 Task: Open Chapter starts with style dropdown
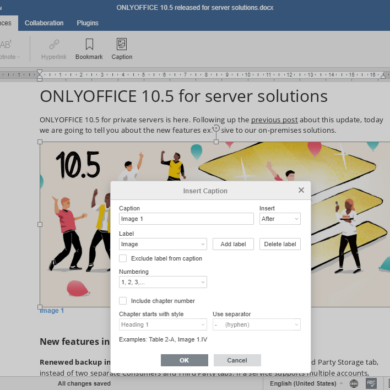pos(163,324)
